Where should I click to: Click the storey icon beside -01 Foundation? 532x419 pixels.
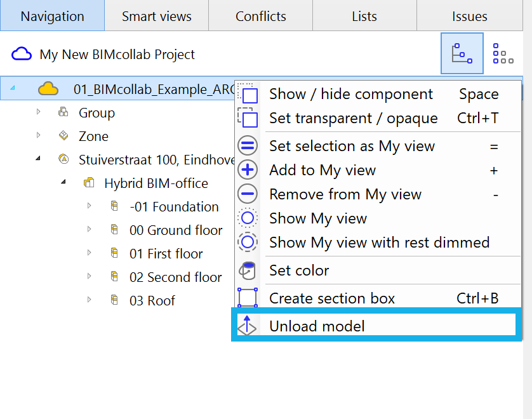click(115, 206)
